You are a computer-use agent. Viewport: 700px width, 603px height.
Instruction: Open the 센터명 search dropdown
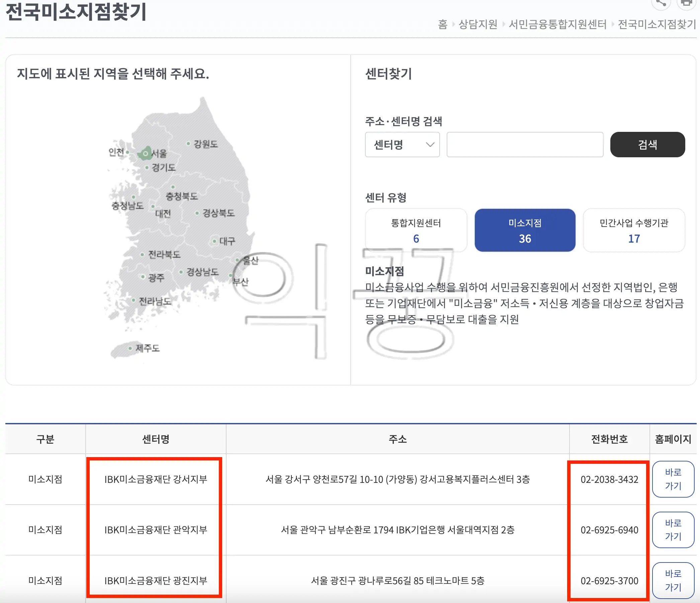coord(402,145)
